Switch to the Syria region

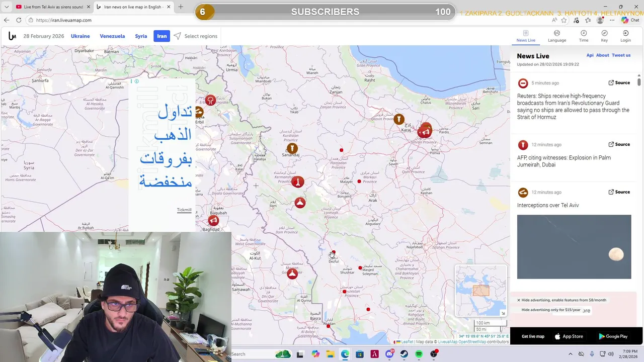coord(141,36)
